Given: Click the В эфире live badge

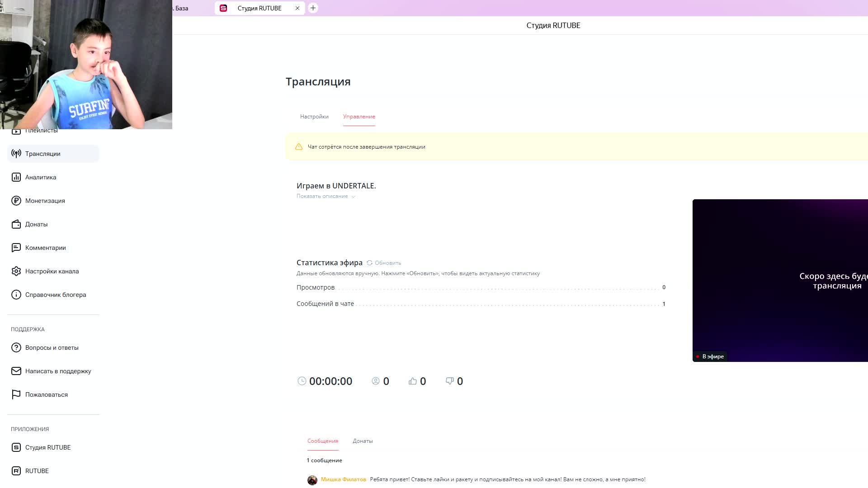Looking at the screenshot, I should [x=710, y=357].
